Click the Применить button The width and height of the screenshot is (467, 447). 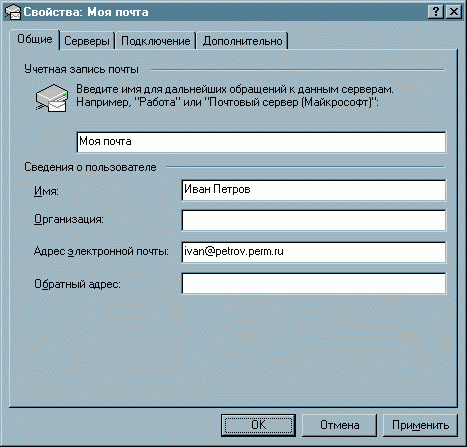(420, 425)
